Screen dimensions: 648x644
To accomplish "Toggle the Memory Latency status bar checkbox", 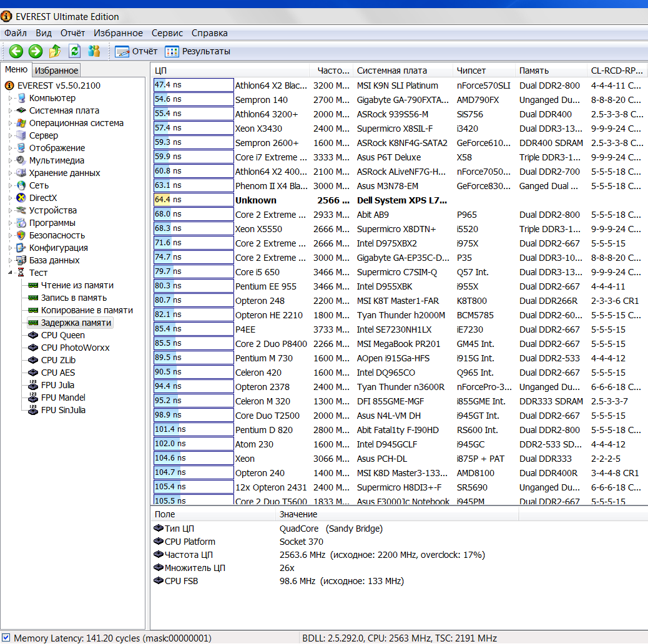I will click(x=6, y=637).
